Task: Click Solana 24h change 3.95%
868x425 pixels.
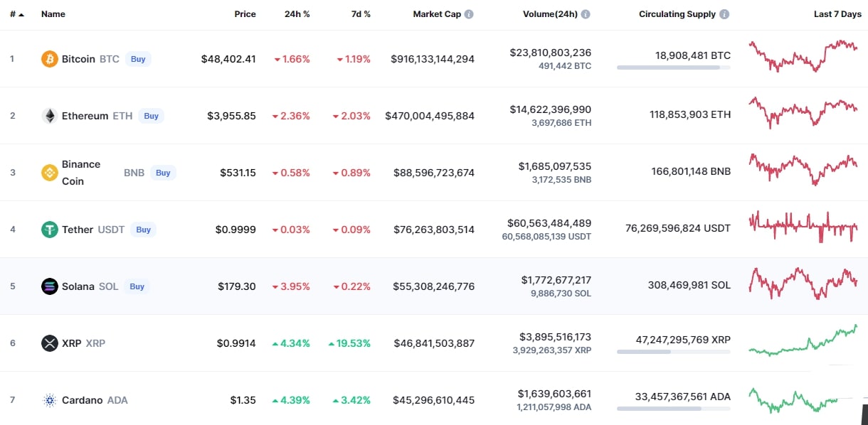Action: tap(292, 286)
